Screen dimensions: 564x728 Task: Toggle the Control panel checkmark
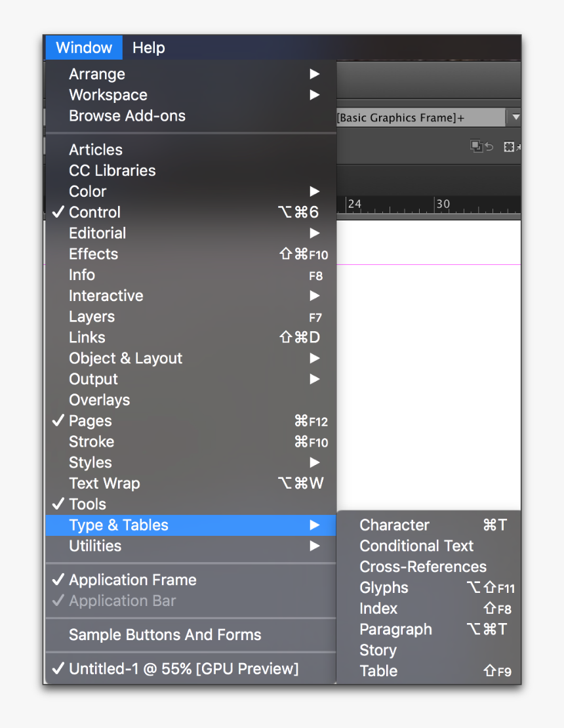pyautogui.click(x=191, y=212)
